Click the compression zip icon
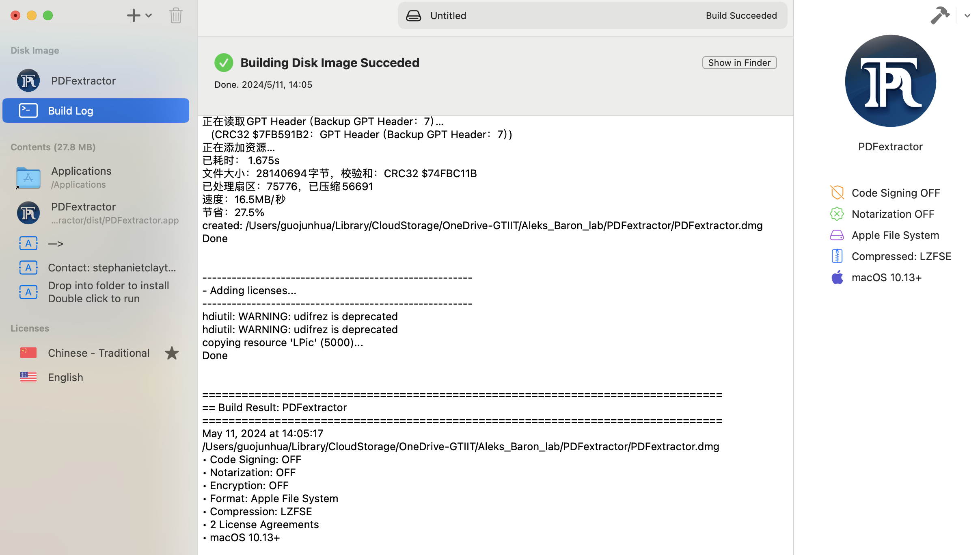980x555 pixels. [x=837, y=256]
